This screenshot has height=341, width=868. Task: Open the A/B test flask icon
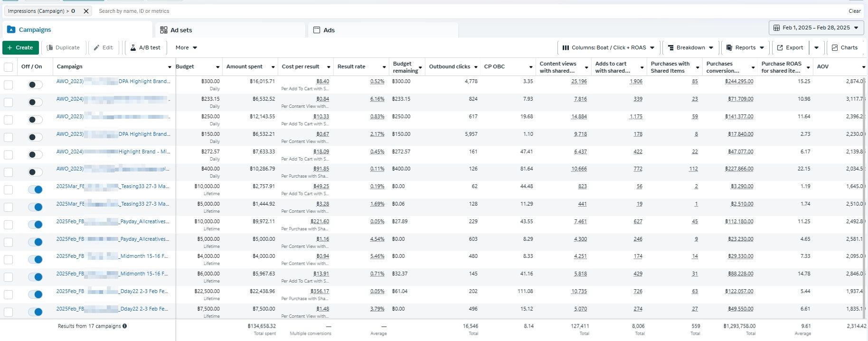133,47
